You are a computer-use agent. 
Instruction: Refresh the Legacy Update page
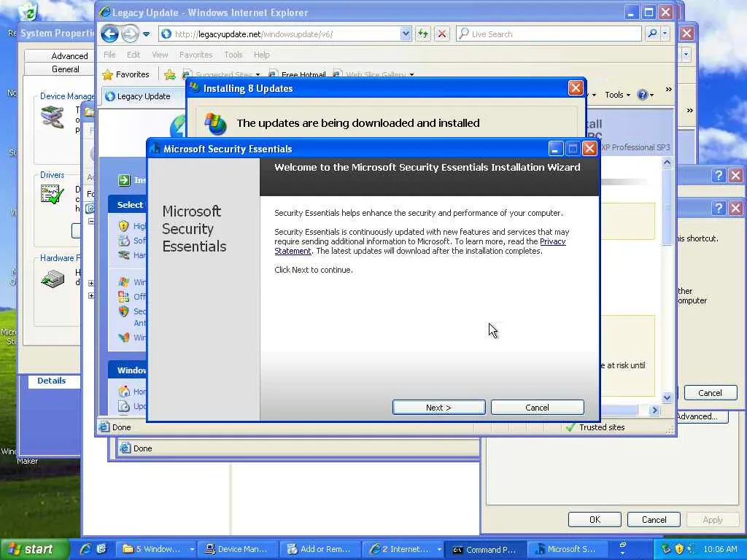coord(422,34)
